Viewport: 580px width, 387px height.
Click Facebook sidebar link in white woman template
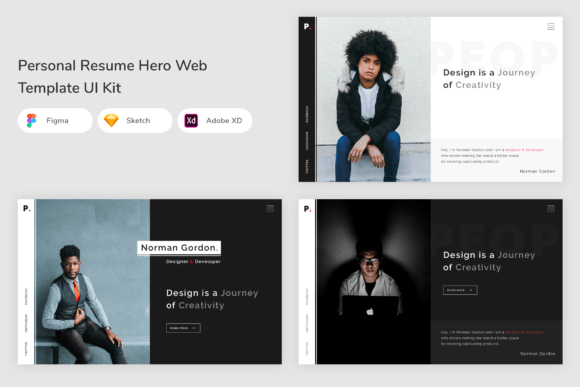pyautogui.click(x=307, y=114)
